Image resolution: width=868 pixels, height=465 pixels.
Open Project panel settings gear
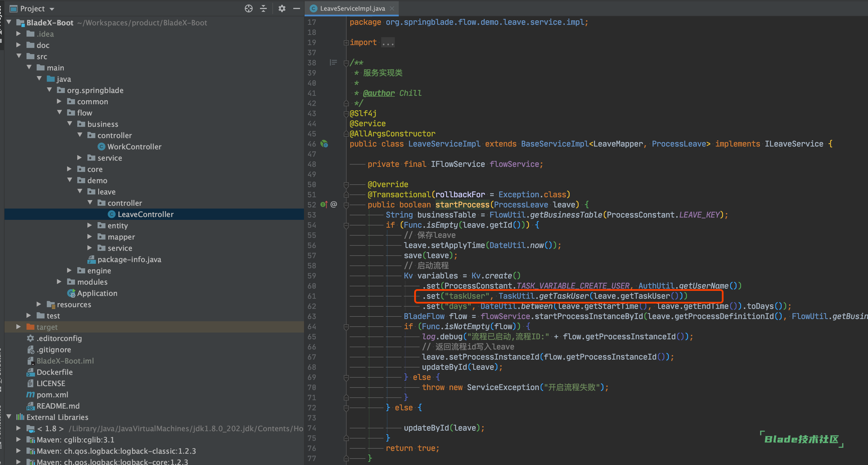tap(282, 8)
